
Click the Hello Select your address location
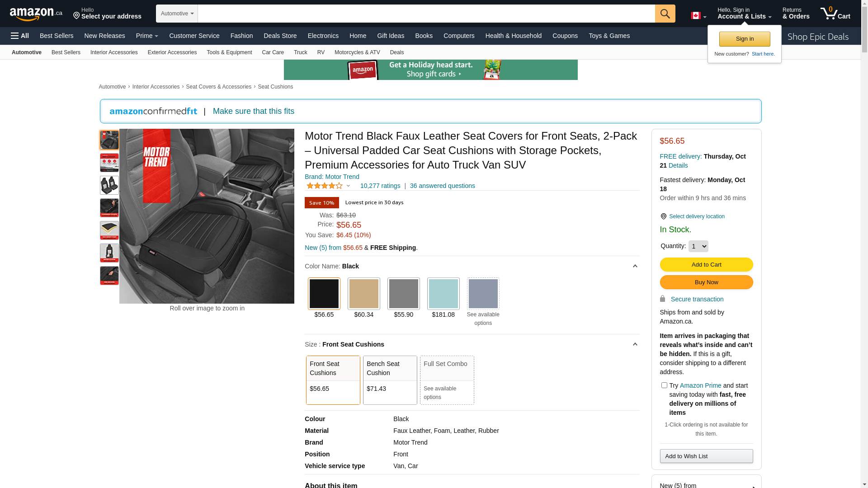pyautogui.click(x=107, y=14)
